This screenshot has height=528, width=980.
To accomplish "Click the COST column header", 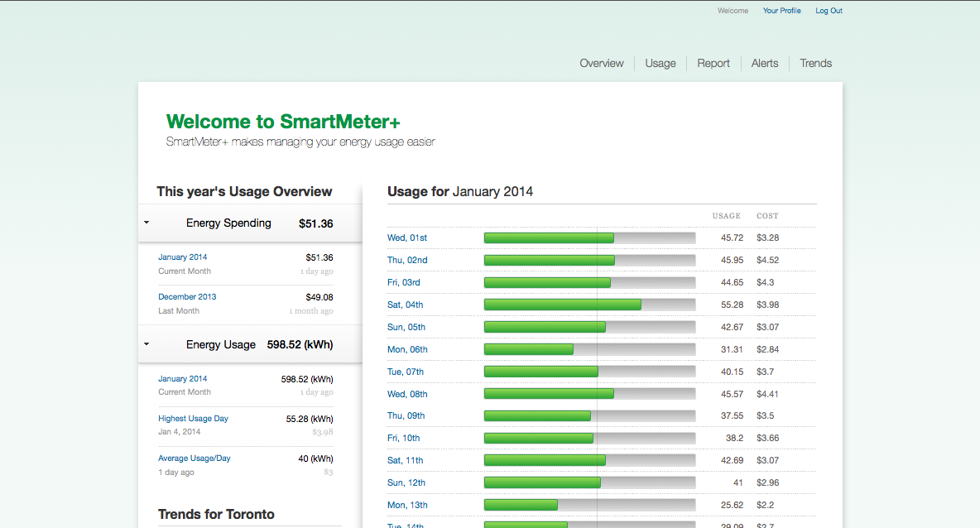I will pos(767,215).
